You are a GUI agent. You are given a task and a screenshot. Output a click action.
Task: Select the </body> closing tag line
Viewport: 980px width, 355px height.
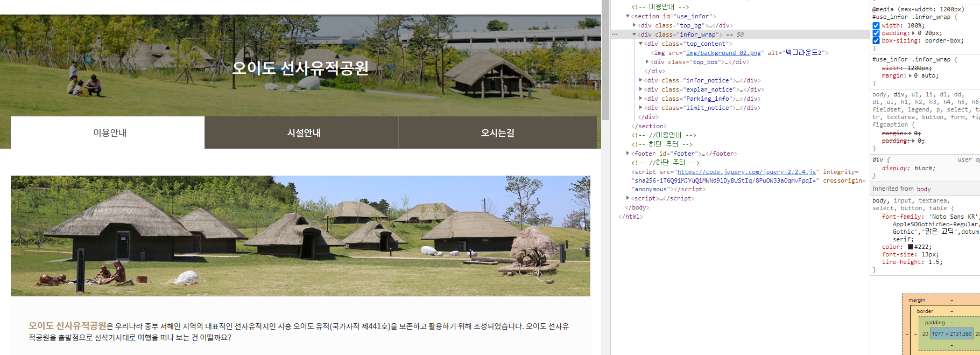637,207
